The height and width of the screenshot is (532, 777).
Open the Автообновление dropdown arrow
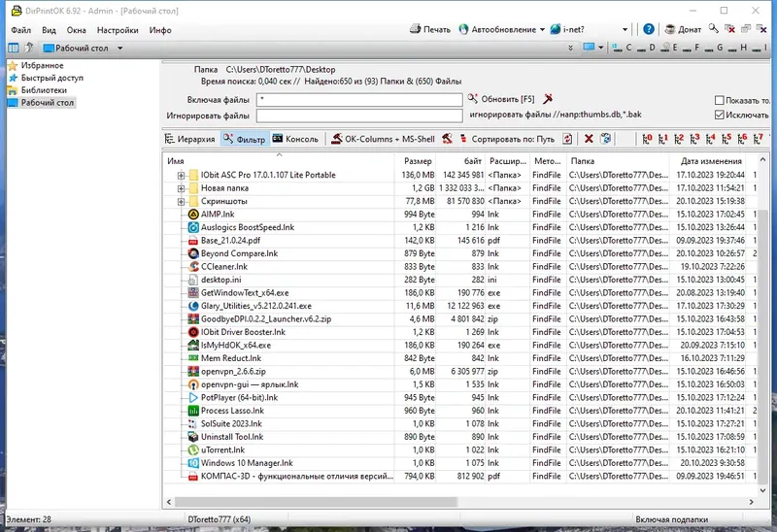tap(542, 30)
